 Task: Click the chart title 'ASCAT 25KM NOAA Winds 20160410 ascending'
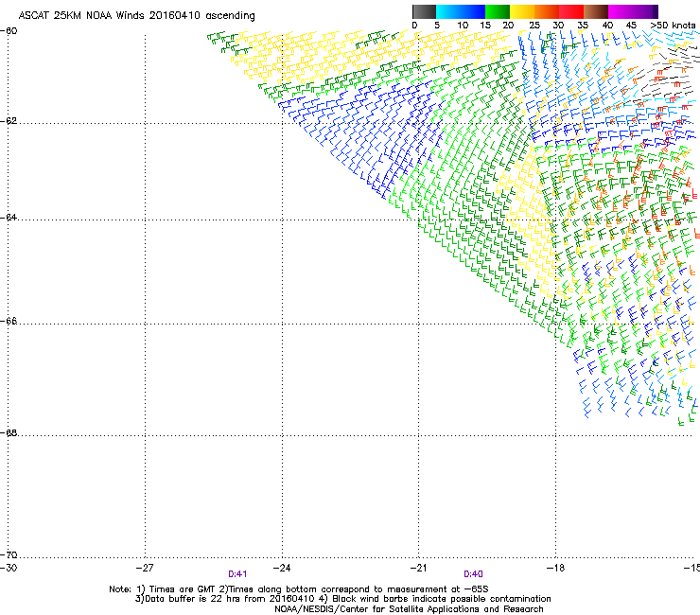(x=136, y=15)
